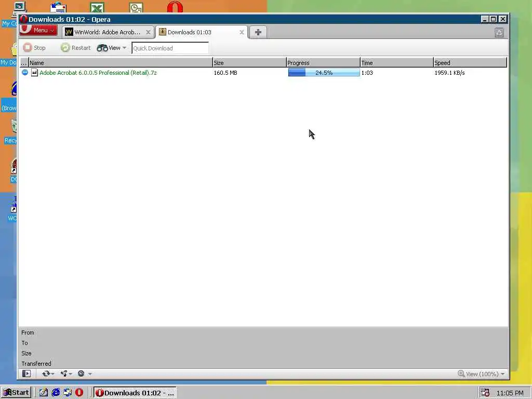Open a new tab with plus button

pyautogui.click(x=258, y=32)
